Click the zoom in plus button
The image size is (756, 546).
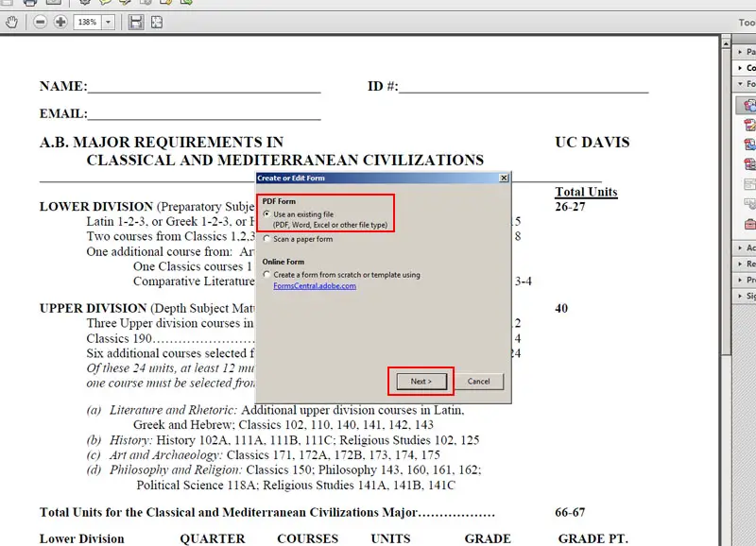(60, 22)
